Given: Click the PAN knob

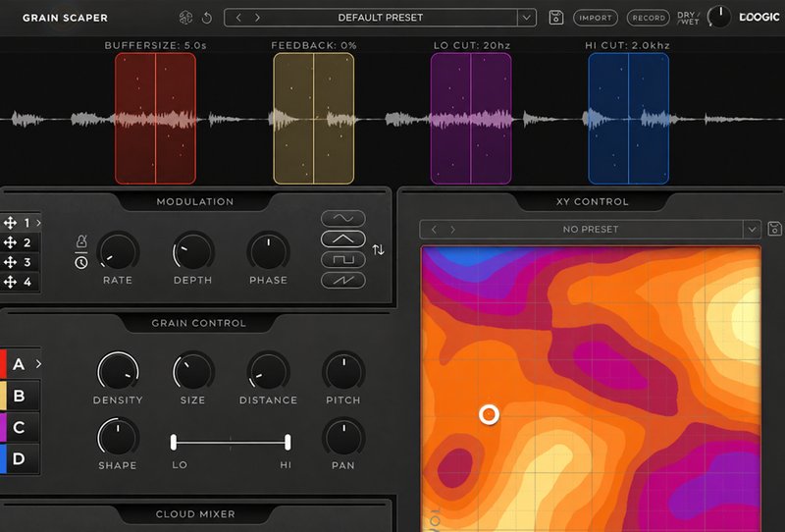Looking at the screenshot, I should tap(343, 438).
